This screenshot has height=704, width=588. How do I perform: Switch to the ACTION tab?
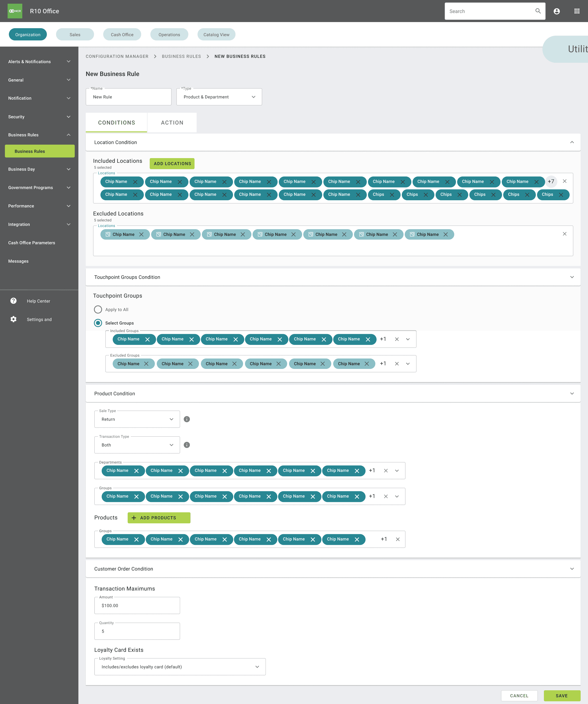click(172, 123)
